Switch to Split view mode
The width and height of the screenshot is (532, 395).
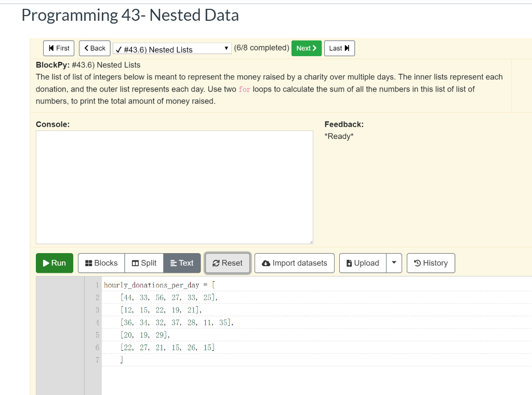144,263
